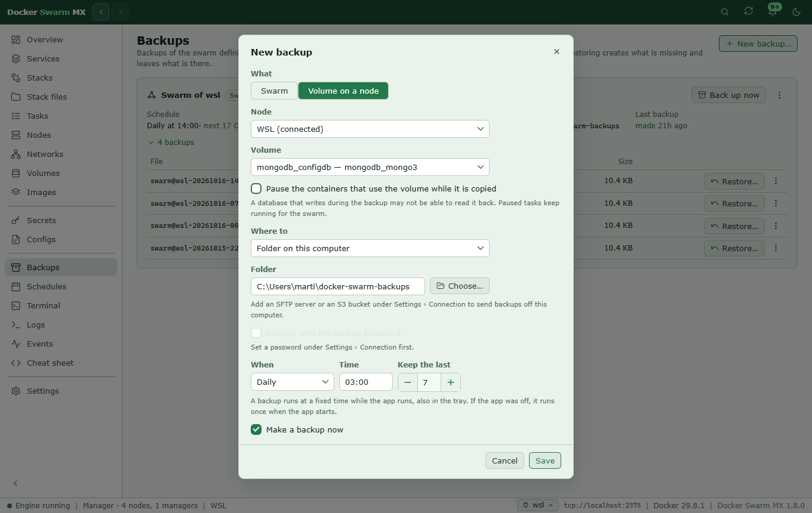Image resolution: width=812 pixels, height=513 pixels.
Task: Click Docker Swarm MX 1.8.0 version text
Action: 761,505
